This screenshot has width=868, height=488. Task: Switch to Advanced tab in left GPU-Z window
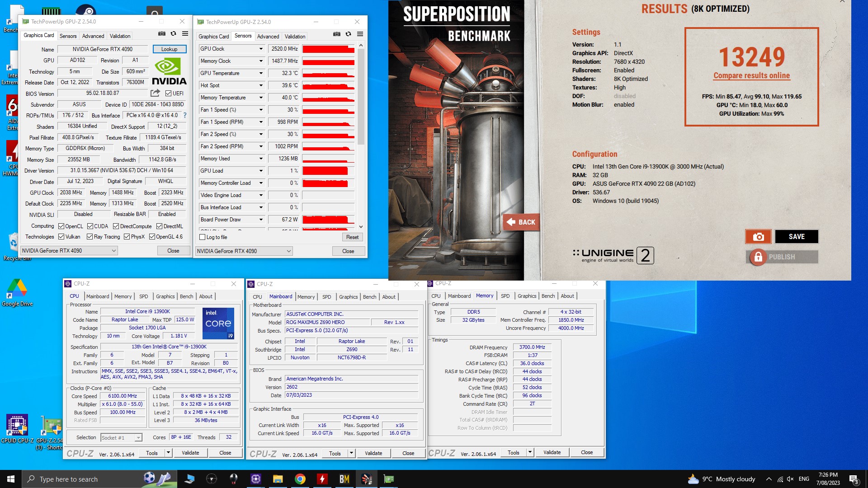tap(93, 36)
